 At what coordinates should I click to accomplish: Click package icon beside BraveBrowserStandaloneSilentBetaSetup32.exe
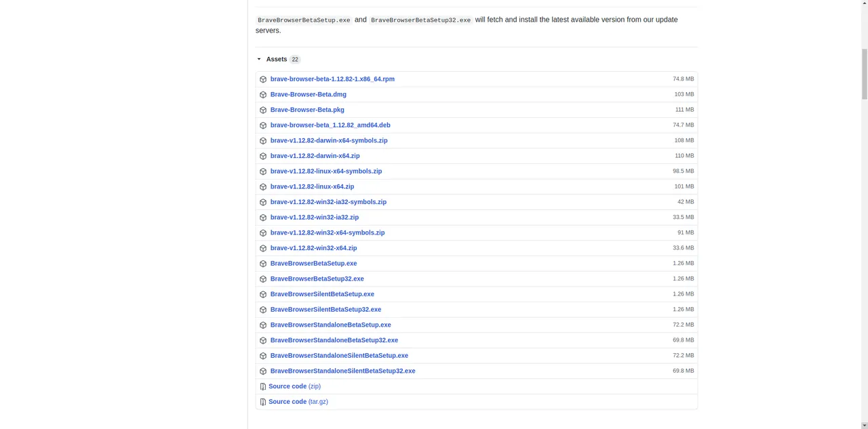click(x=263, y=371)
